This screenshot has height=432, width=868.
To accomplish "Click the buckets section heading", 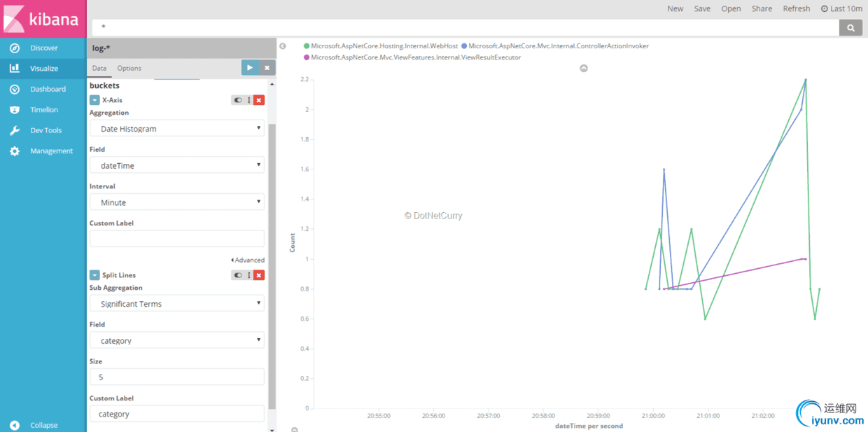I will pos(104,85).
